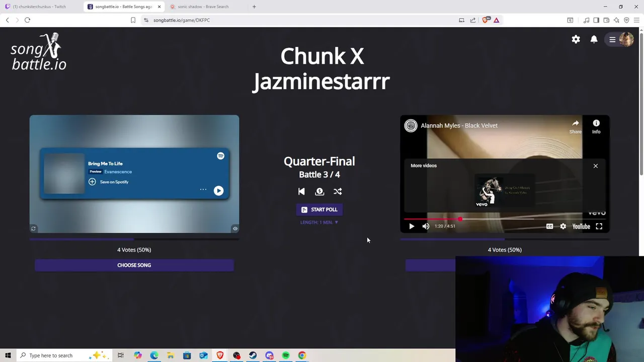
Task: Click the songbattle.io logo
Action: 39,52
